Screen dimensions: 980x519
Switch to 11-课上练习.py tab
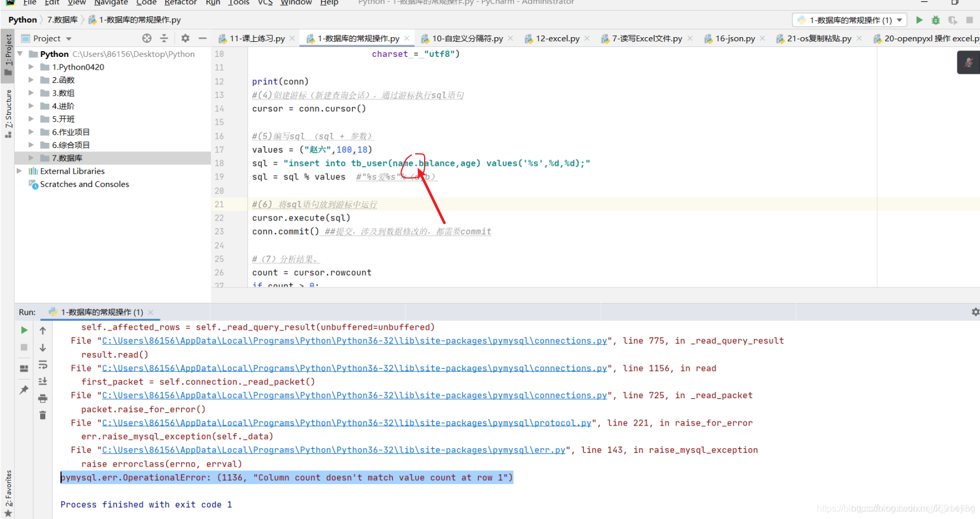(257, 38)
